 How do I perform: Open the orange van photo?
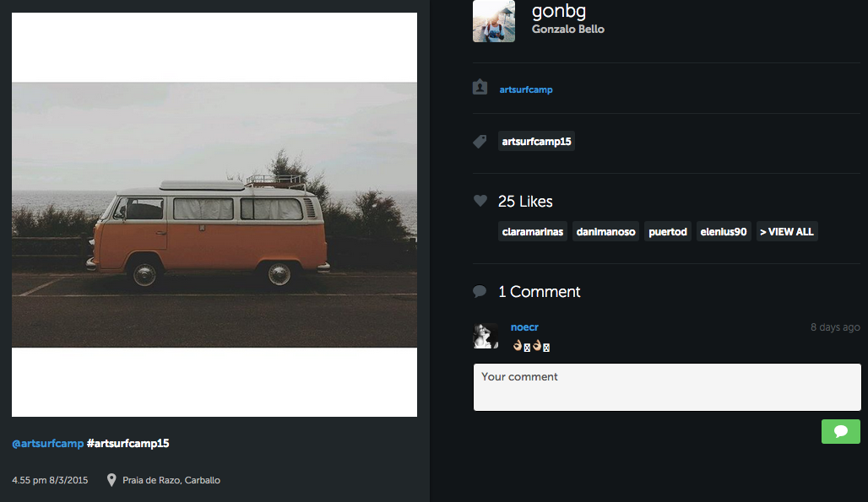pos(214,214)
